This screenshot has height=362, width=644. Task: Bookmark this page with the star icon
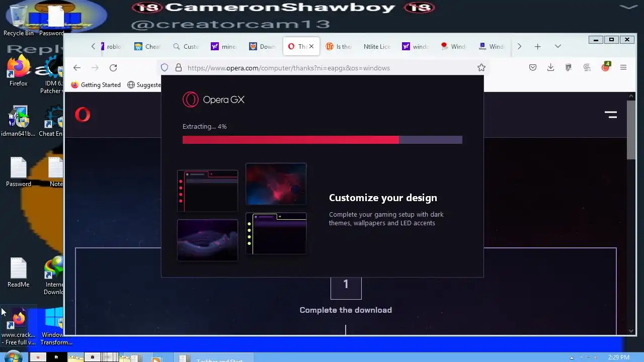point(481,68)
